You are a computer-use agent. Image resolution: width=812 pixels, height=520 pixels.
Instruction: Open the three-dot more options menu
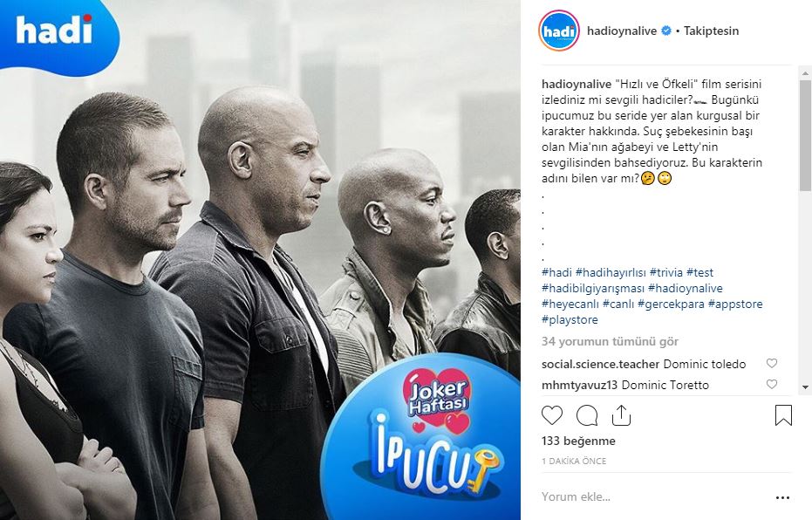coord(782,497)
